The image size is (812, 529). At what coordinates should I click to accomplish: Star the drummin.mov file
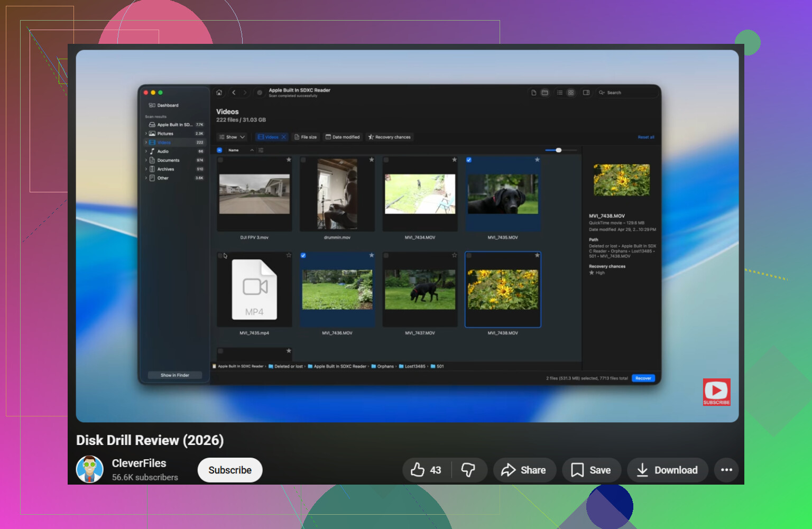pos(372,160)
